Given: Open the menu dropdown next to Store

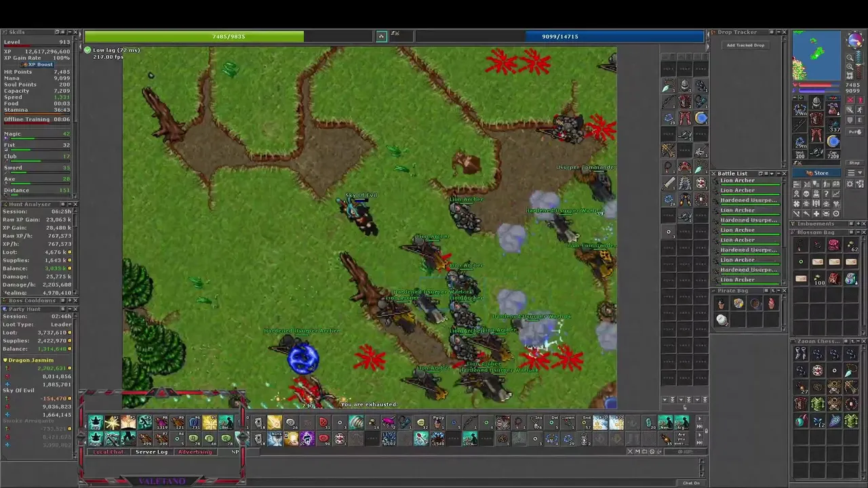Looking at the screenshot, I should pyautogui.click(x=855, y=173).
